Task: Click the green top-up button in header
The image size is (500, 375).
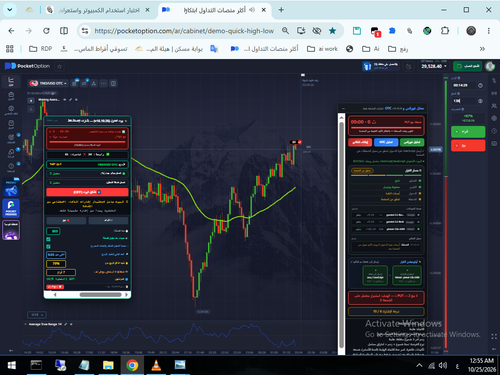Action: [x=468, y=66]
